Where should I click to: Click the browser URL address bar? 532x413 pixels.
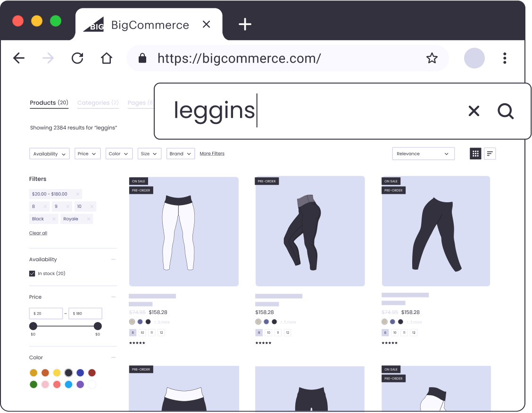(x=287, y=58)
